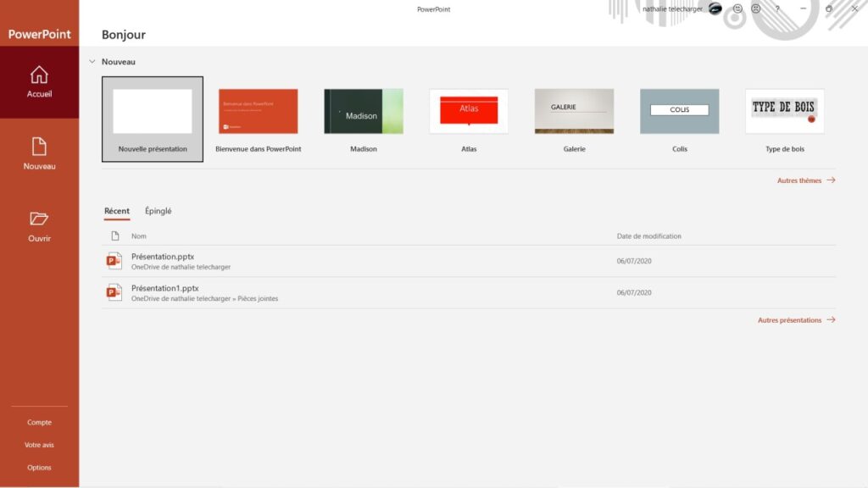868x488 pixels.
Task: Select the Bienvenue dans PowerPoint template
Action: 258,111
